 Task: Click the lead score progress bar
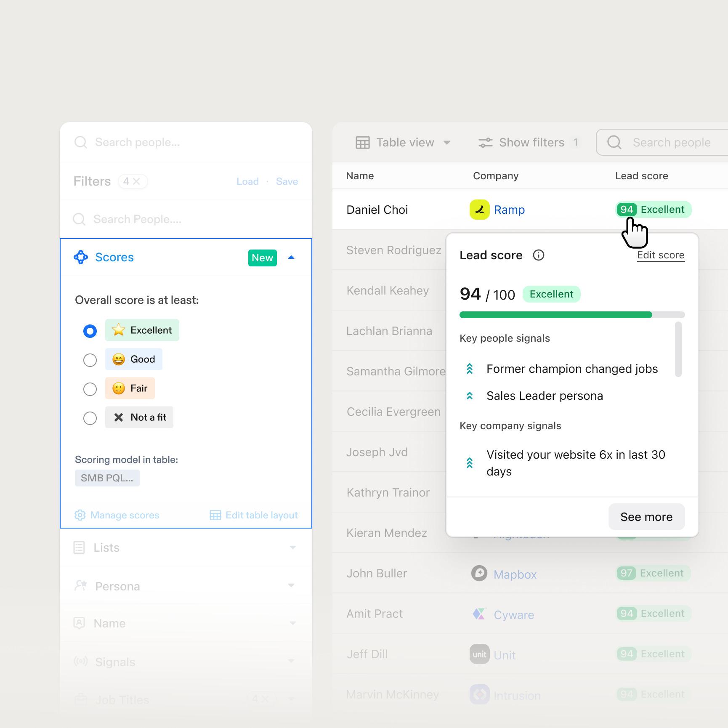pos(571,315)
